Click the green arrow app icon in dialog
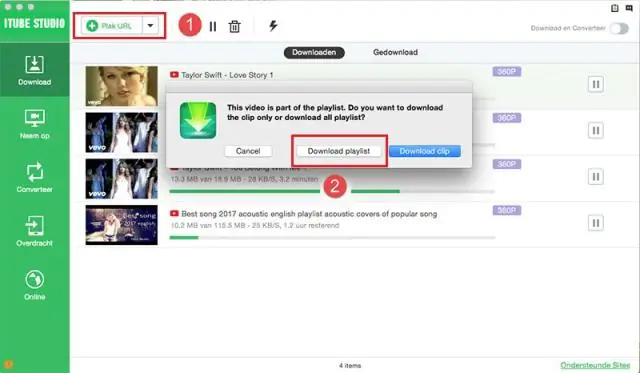Viewport: 640px width, 373px height. click(x=198, y=120)
